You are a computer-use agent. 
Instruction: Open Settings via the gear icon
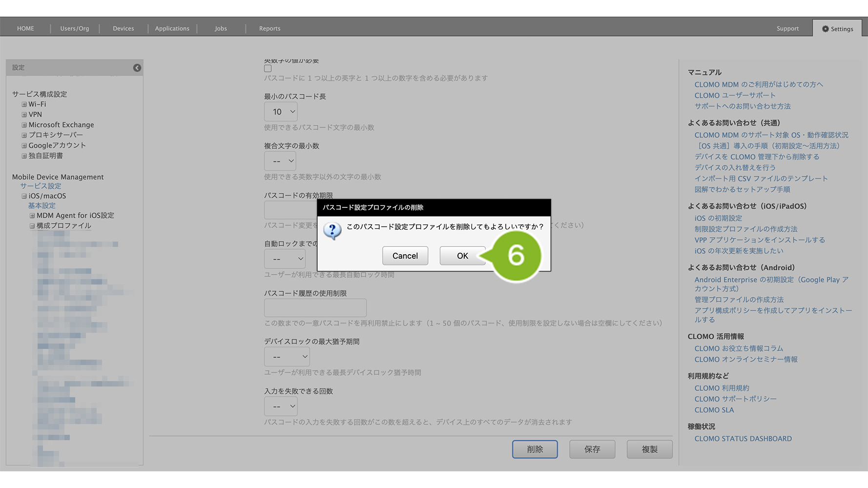point(825,29)
